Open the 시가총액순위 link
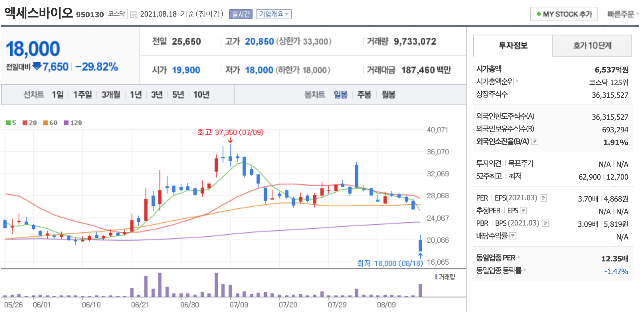 tap(497, 81)
